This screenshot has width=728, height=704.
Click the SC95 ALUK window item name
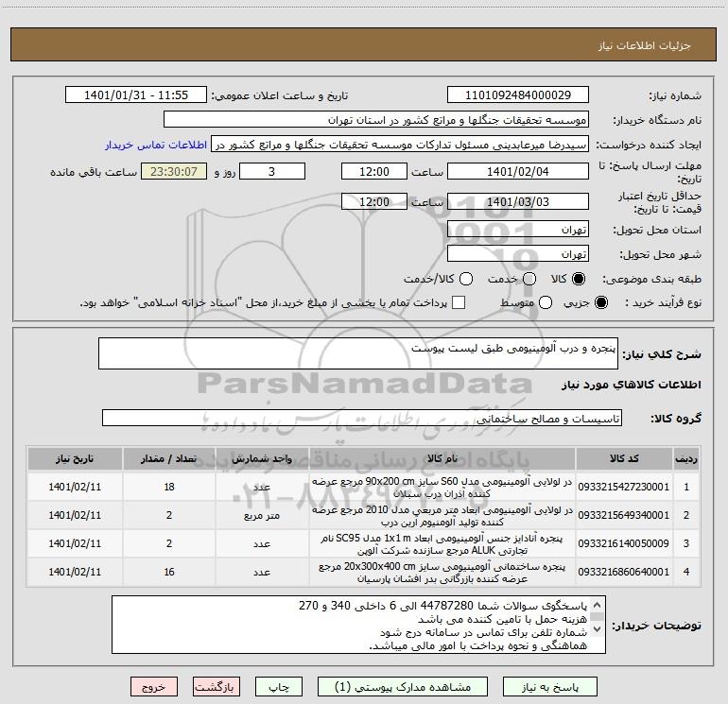point(442,544)
